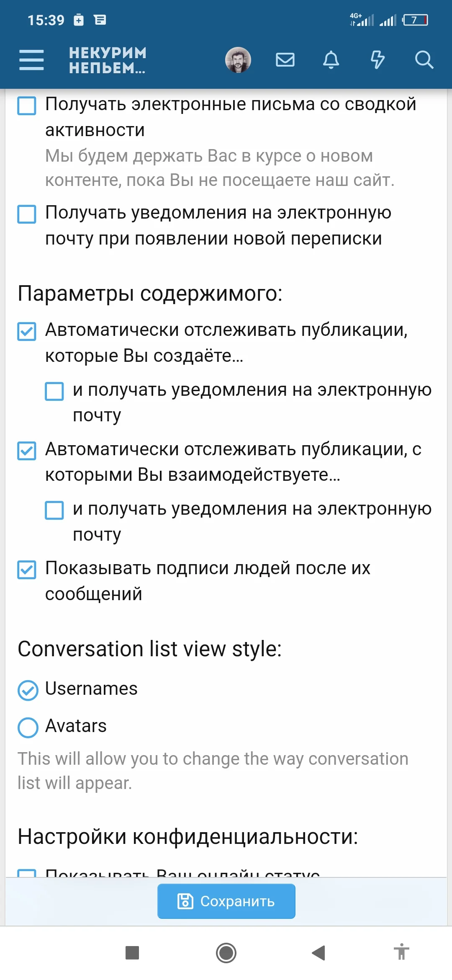Open the hamburger navigation menu

(x=31, y=60)
